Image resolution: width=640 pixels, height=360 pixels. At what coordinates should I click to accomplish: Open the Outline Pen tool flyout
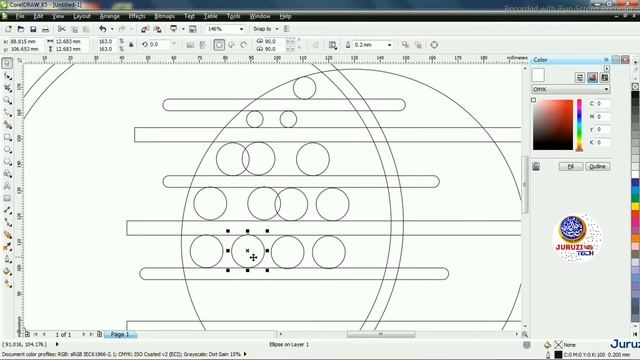[x=7, y=259]
